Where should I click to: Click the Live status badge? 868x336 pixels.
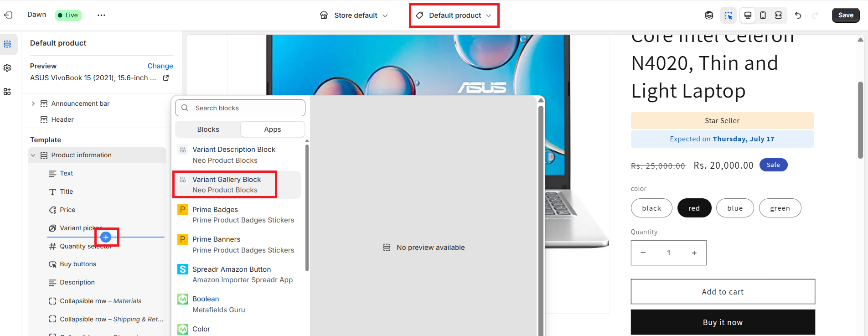tap(68, 15)
